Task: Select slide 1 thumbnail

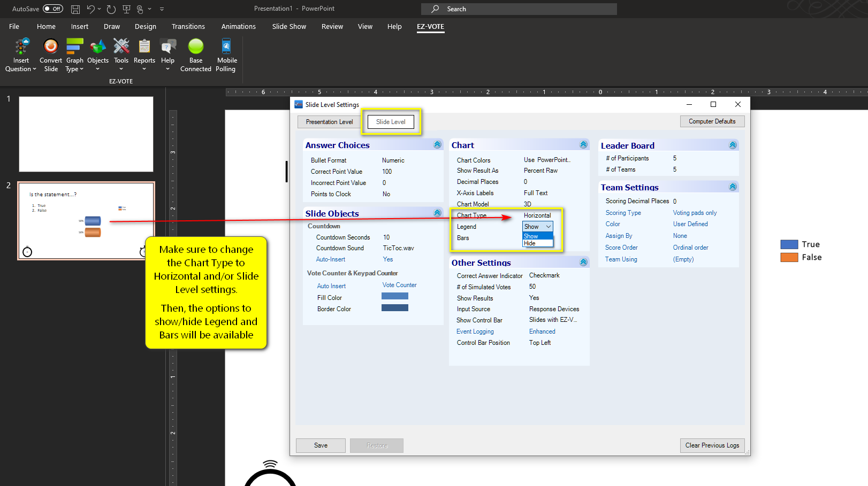Action: click(86, 134)
